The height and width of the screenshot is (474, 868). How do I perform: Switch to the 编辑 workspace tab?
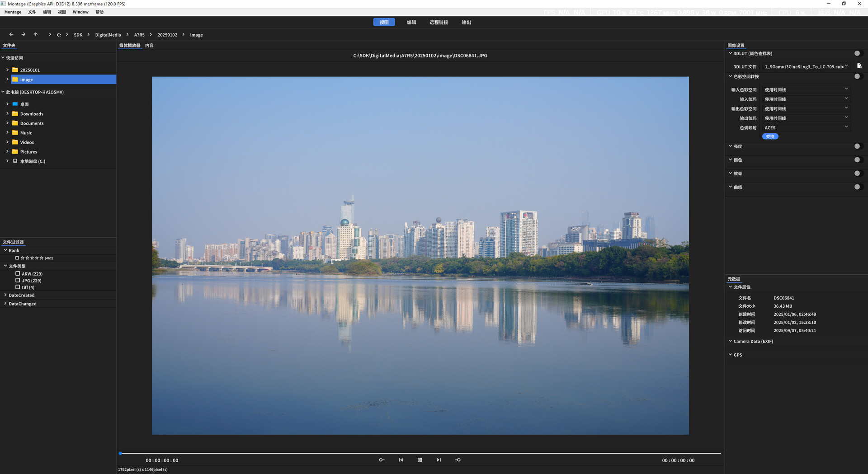[x=411, y=22]
